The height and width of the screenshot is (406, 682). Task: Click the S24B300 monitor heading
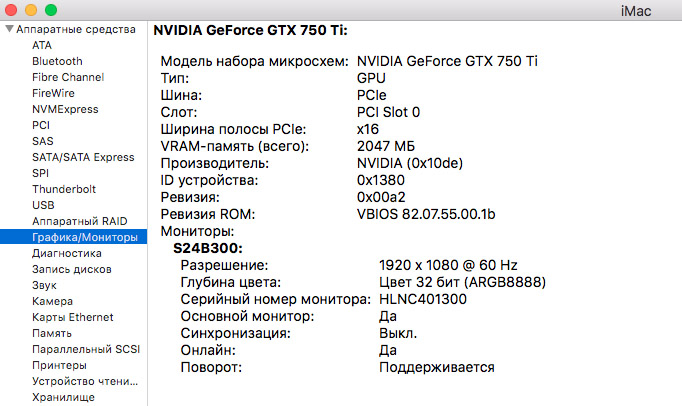[208, 248]
